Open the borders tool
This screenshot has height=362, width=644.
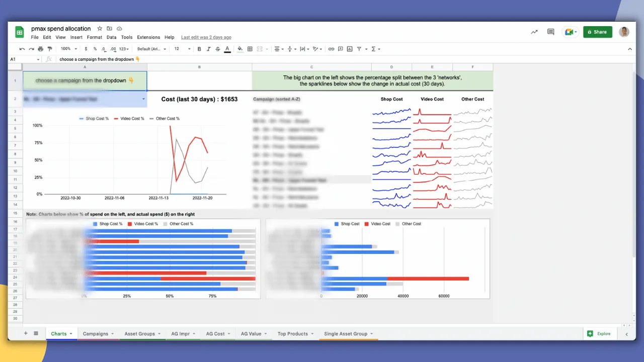[x=250, y=49]
